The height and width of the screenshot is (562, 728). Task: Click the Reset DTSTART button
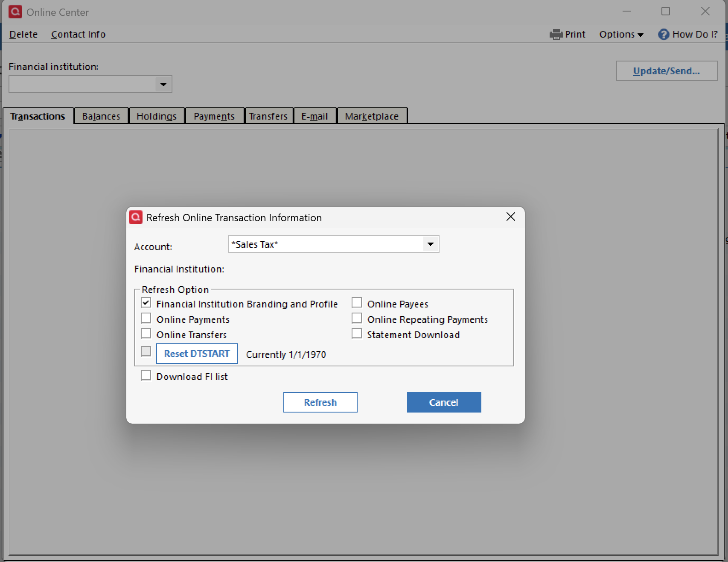tap(197, 354)
